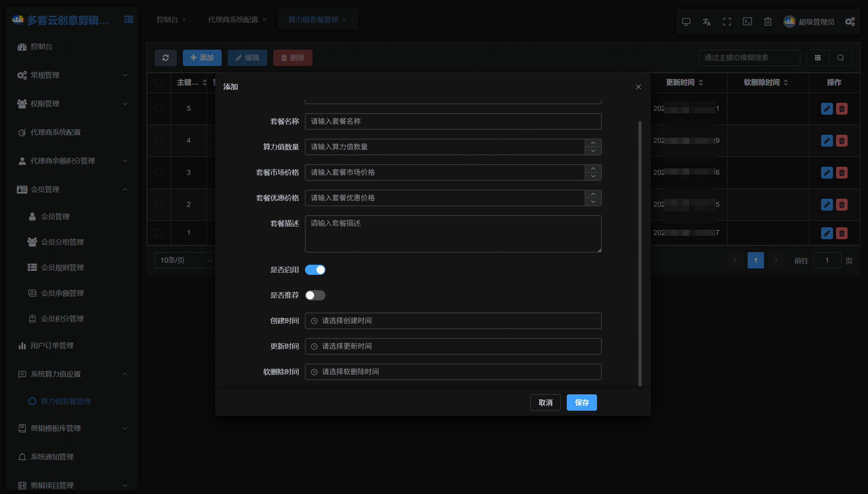Click the dialog's vertical scrollbar
Screen dimensions: 868x494
[x=640, y=253]
